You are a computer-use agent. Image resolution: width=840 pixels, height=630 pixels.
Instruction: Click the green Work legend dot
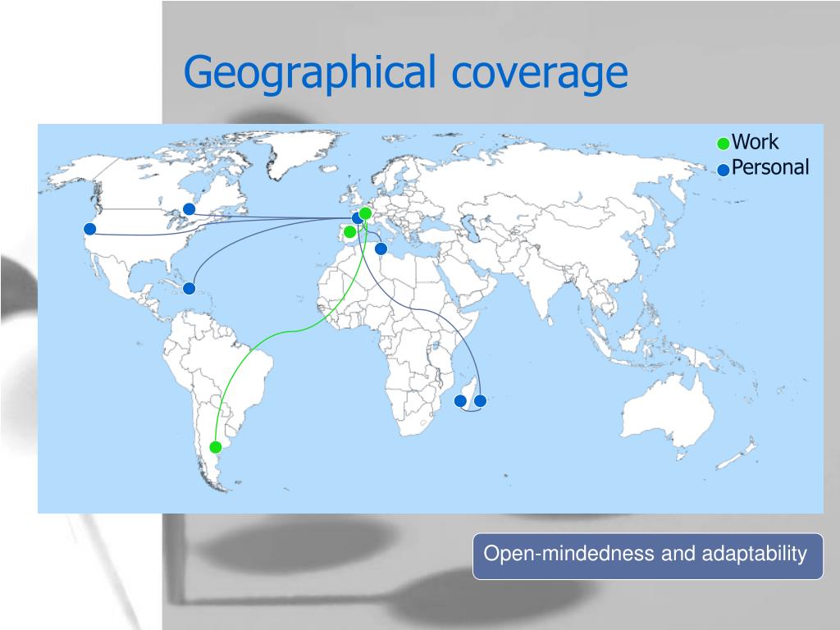pyautogui.click(x=724, y=144)
